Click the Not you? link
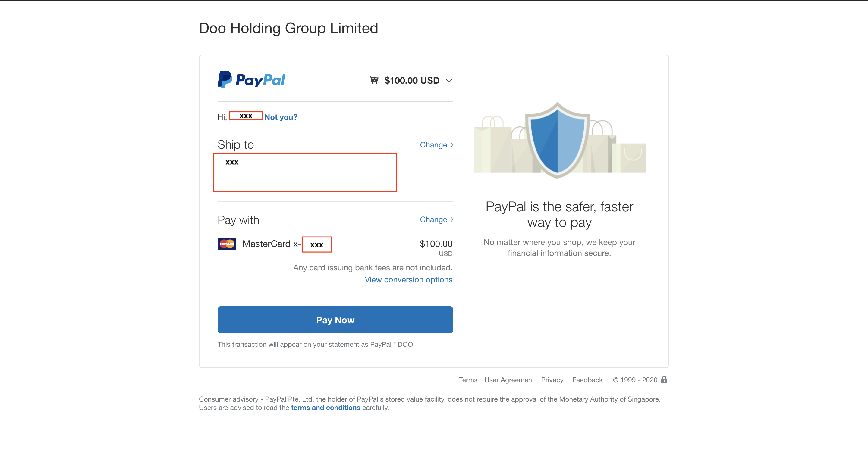 click(x=281, y=117)
